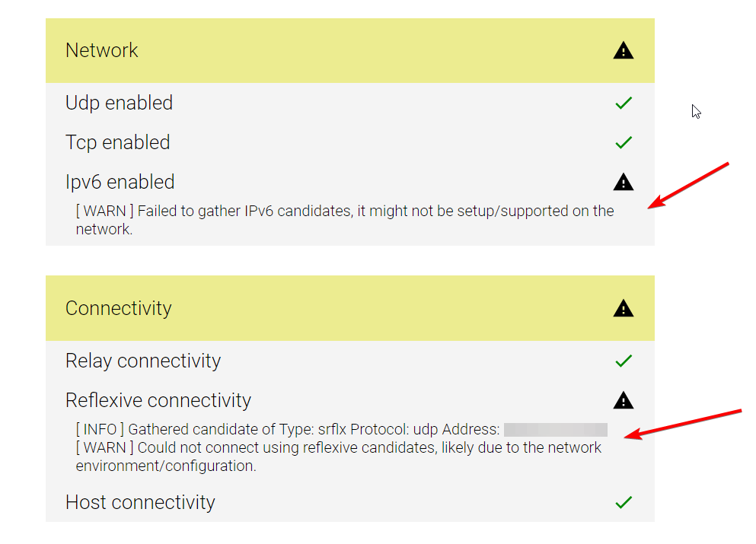
Task: Click the green checkmark beside Udp enabled
Action: (x=623, y=103)
